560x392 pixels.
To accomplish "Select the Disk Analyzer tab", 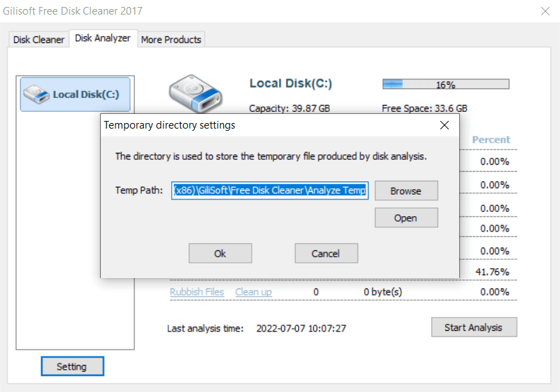I will (x=102, y=38).
